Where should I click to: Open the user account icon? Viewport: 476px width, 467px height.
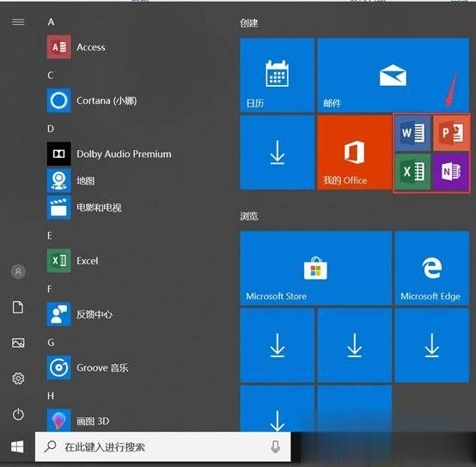[18, 271]
